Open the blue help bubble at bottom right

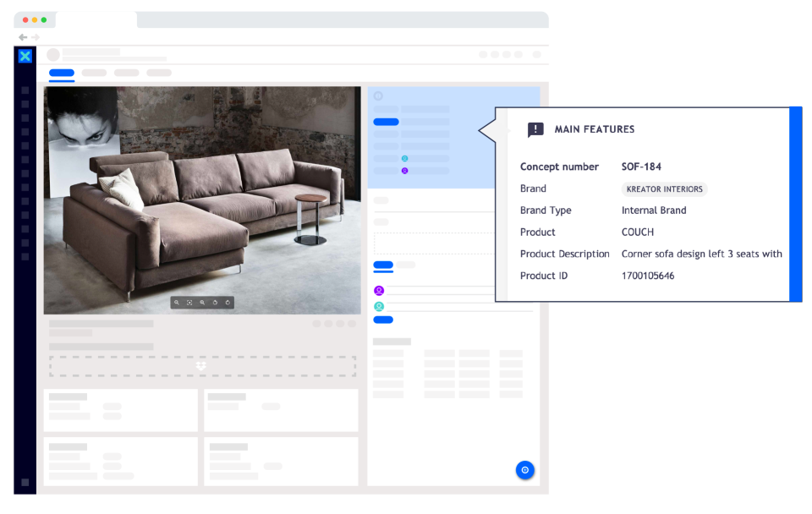coord(525,470)
